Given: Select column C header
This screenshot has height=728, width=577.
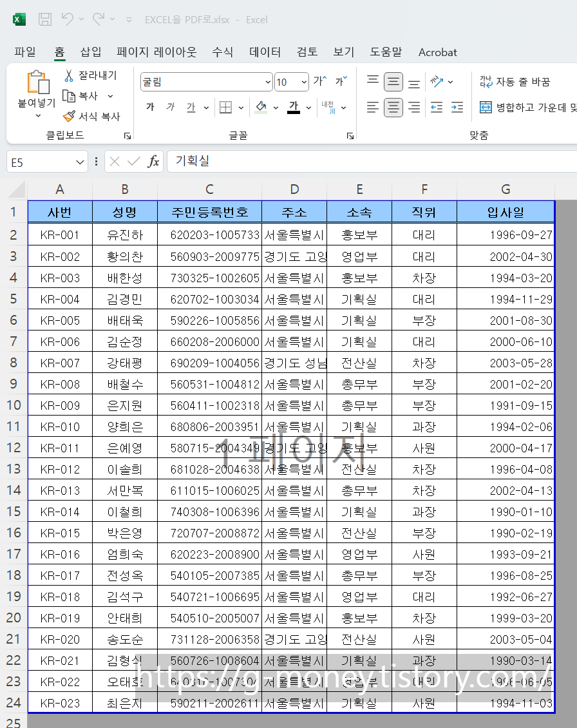Looking at the screenshot, I should click(x=210, y=189).
